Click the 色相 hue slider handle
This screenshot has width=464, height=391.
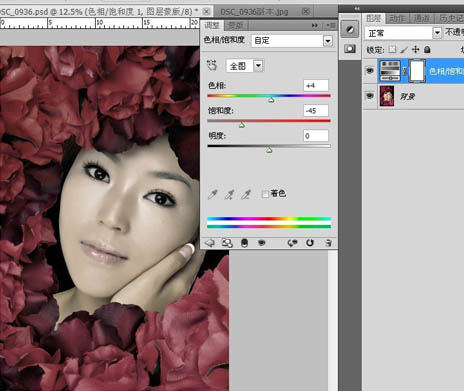click(x=271, y=100)
